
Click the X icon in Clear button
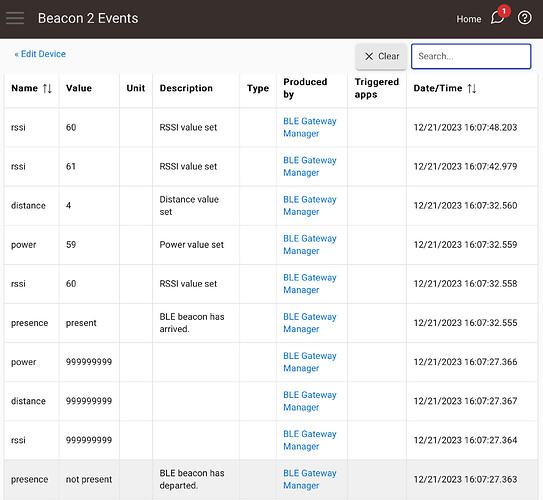tap(369, 56)
